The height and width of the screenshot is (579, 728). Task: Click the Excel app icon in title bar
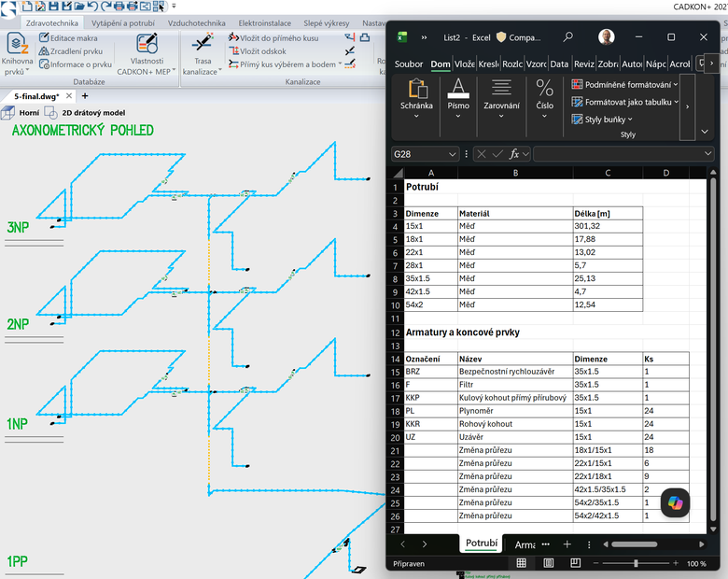pyautogui.click(x=402, y=37)
